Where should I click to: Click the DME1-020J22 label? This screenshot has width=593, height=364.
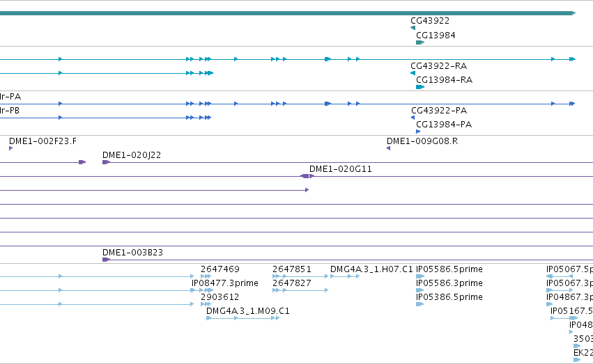pyautogui.click(x=132, y=155)
